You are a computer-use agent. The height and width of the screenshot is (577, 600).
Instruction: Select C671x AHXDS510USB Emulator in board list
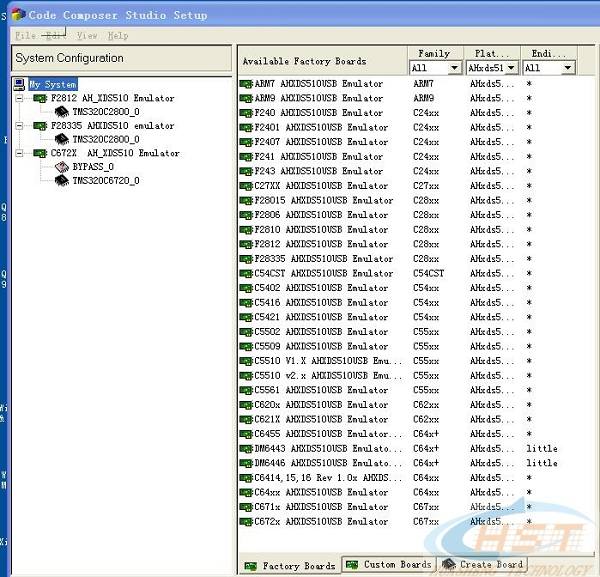(x=321, y=507)
